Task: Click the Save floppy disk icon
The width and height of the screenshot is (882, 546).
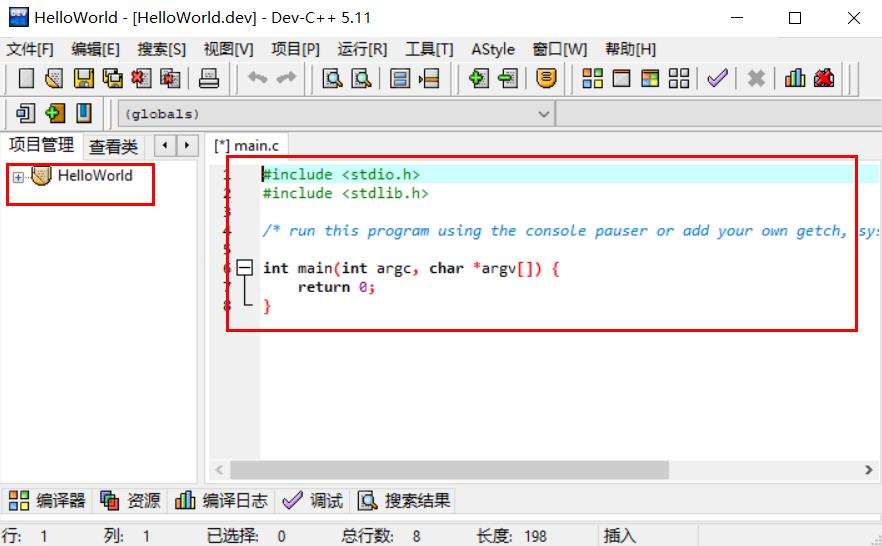Action: coord(84,78)
